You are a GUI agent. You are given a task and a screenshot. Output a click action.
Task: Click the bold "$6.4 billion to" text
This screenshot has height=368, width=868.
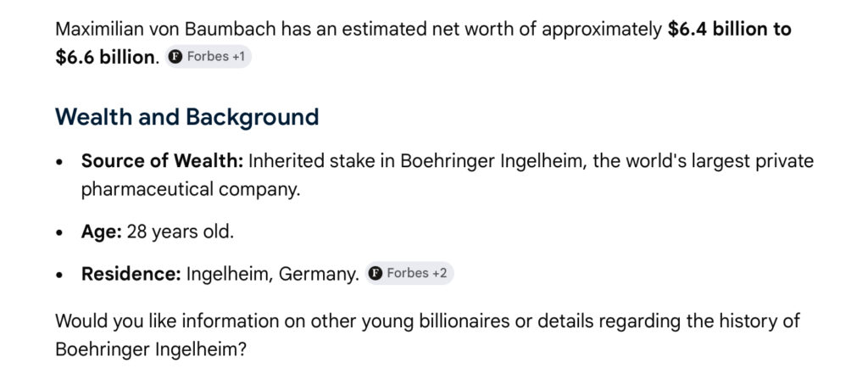coord(729,29)
